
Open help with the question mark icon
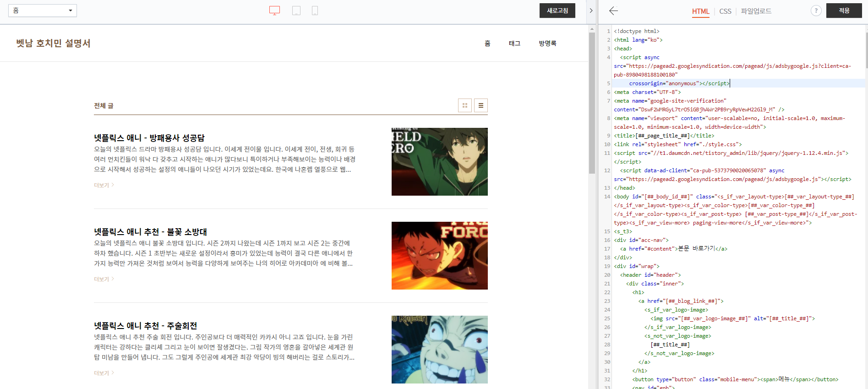click(816, 11)
